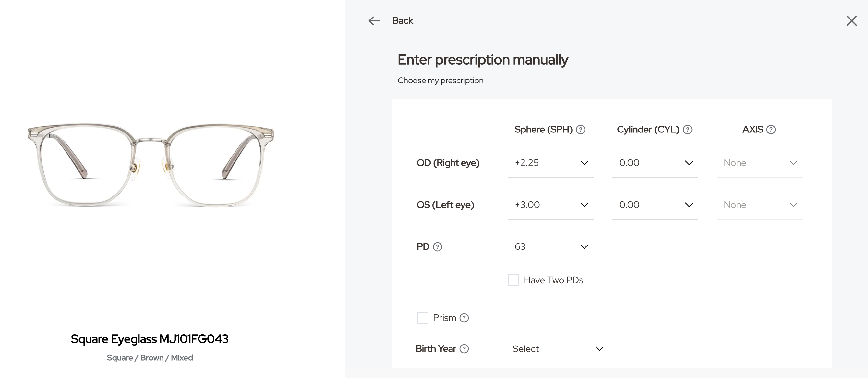The width and height of the screenshot is (868, 378).
Task: Click the Choose my prescription link
Action: click(440, 81)
